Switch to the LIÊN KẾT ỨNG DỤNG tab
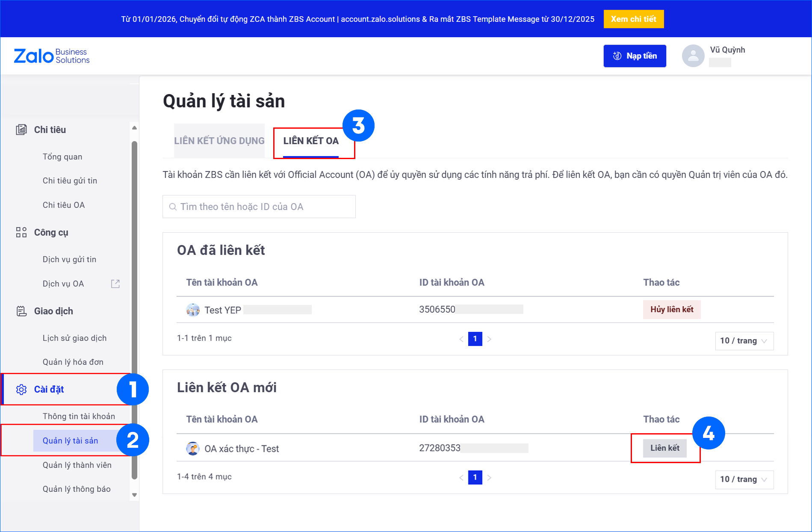The height and width of the screenshot is (532, 812). pyautogui.click(x=219, y=141)
